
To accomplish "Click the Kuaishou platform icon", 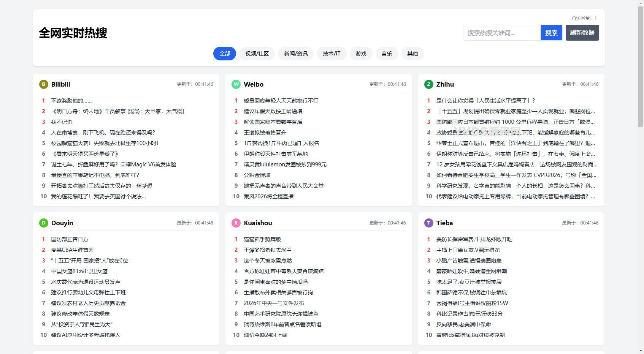I will pyautogui.click(x=236, y=223).
